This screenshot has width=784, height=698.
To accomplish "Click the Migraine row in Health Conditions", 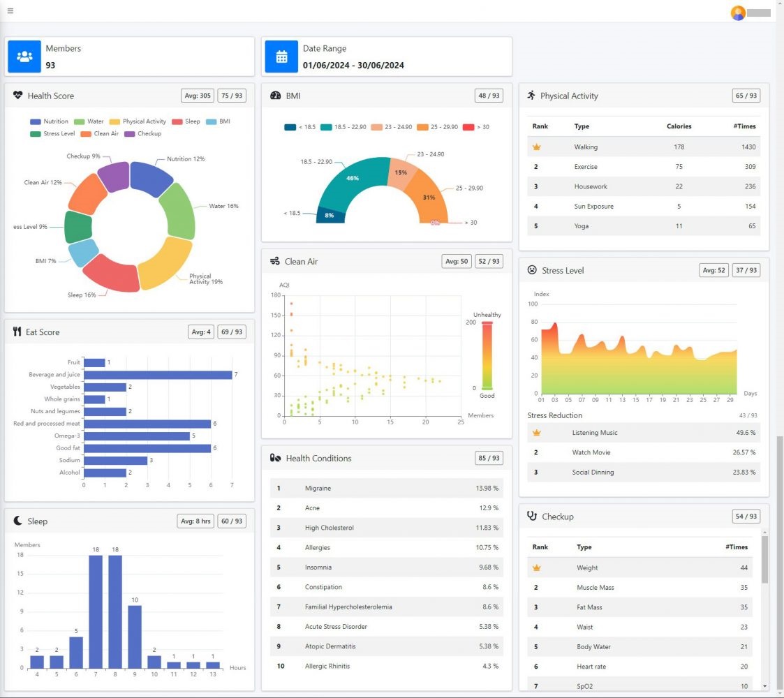I will [x=386, y=488].
